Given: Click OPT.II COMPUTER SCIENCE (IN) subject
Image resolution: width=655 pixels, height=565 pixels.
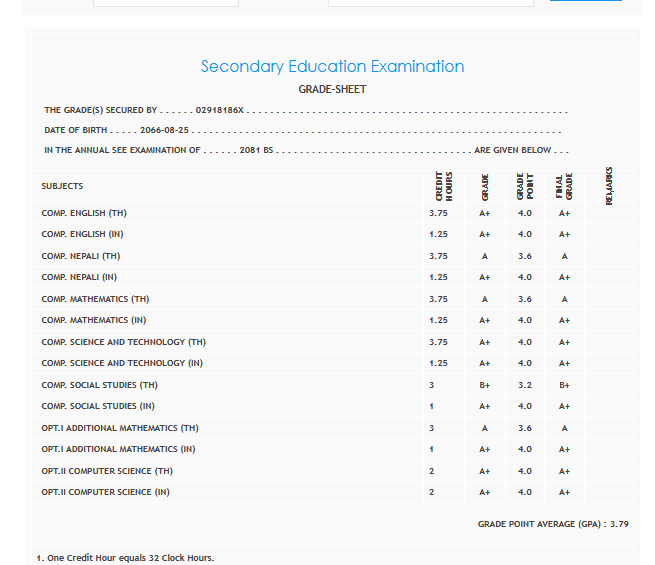Looking at the screenshot, I should tap(105, 492).
